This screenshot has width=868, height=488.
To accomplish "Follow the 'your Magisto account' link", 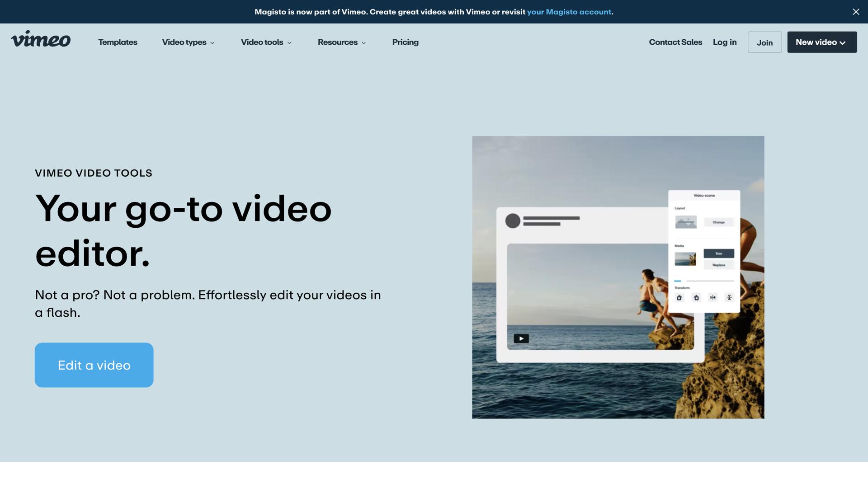I will (x=569, y=12).
